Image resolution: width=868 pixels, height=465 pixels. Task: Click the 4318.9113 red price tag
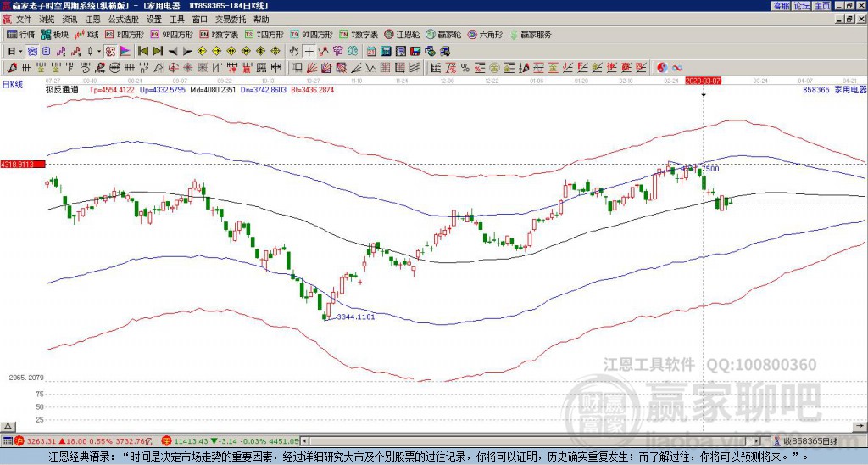pyautogui.click(x=23, y=165)
